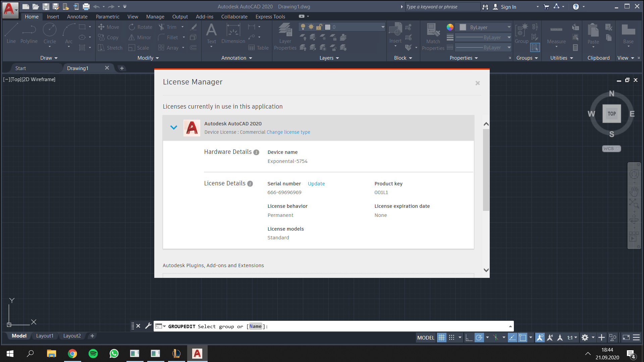Close the License Manager dialog

point(478,83)
